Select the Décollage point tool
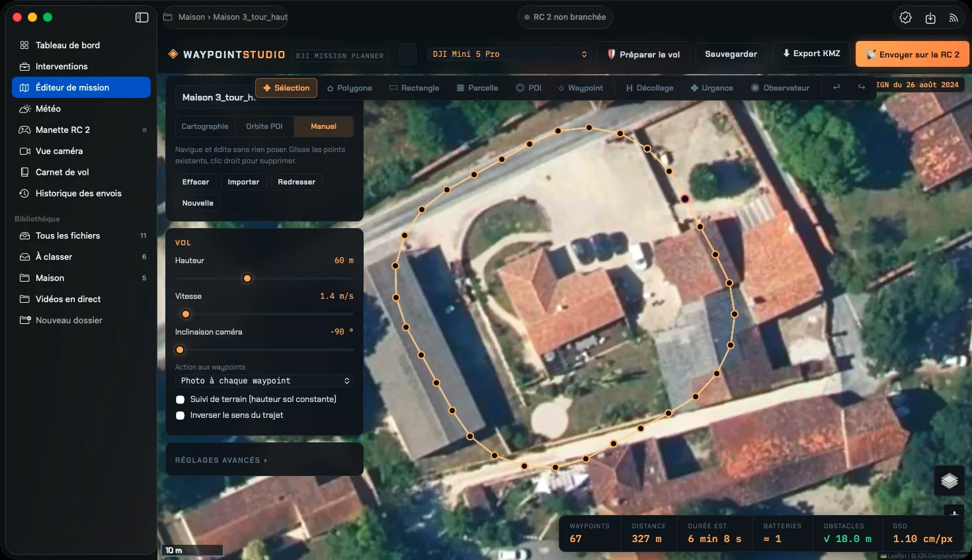This screenshot has height=560, width=972. pos(650,88)
